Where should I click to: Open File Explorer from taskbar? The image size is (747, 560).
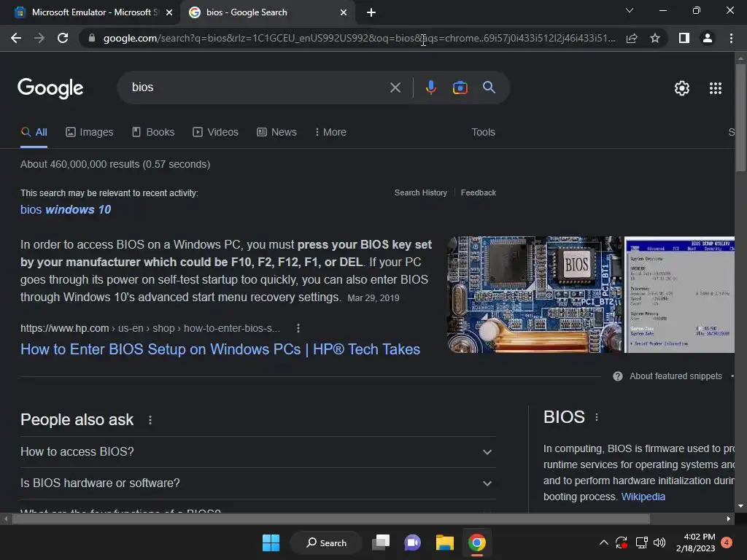click(444, 542)
